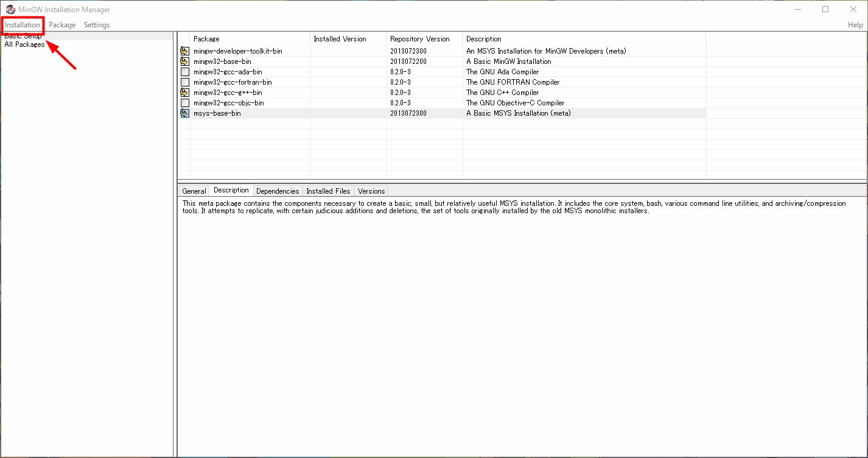
Task: Switch to the Dependencies tab
Action: (x=278, y=191)
